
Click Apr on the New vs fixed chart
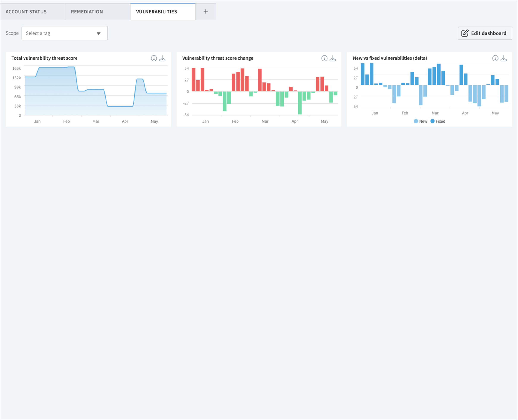pyautogui.click(x=465, y=113)
